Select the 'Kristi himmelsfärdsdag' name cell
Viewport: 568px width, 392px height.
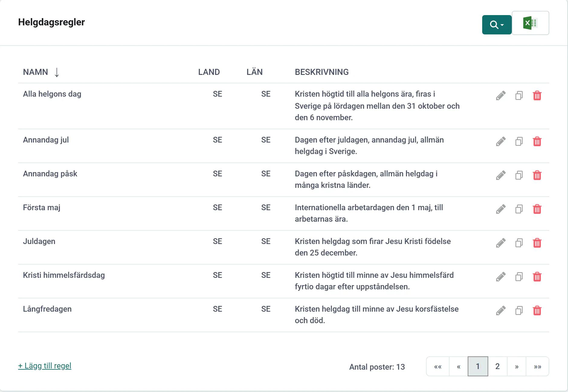coord(64,275)
